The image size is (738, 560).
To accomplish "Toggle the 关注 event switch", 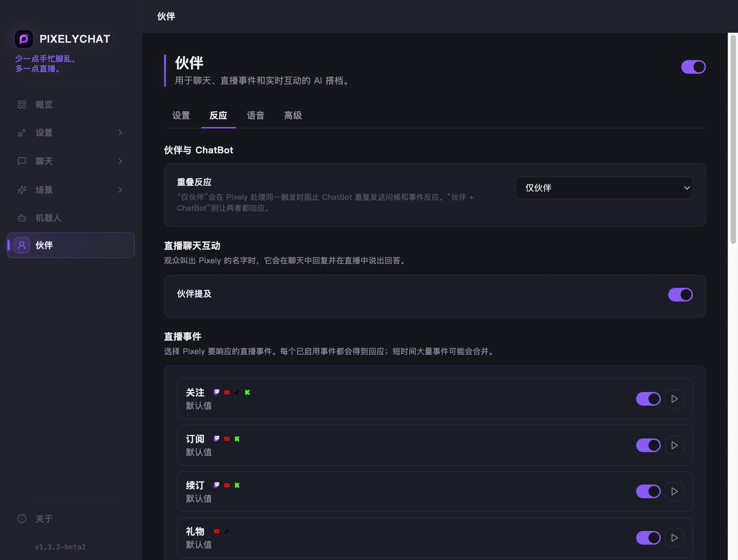I will click(x=648, y=399).
